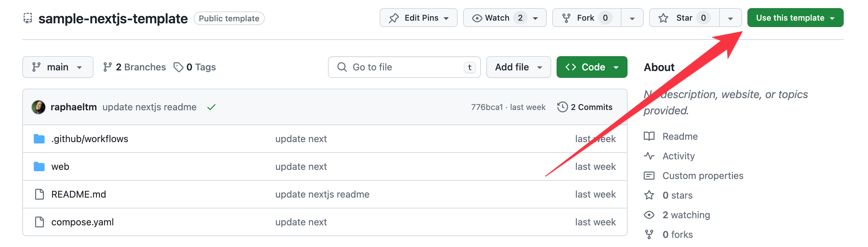
Task: Click raphaeltm's avatar image
Action: click(39, 107)
